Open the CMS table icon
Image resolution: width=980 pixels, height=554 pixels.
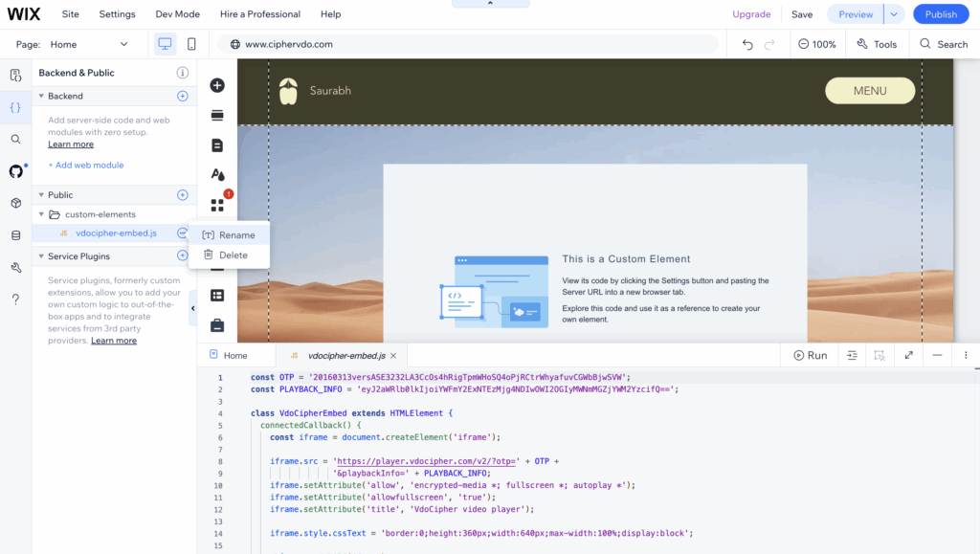tap(217, 296)
